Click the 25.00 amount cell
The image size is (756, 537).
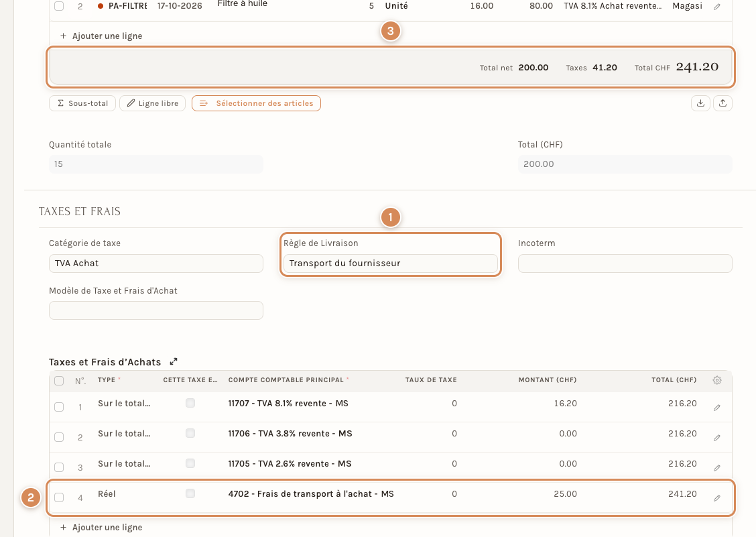coord(565,494)
